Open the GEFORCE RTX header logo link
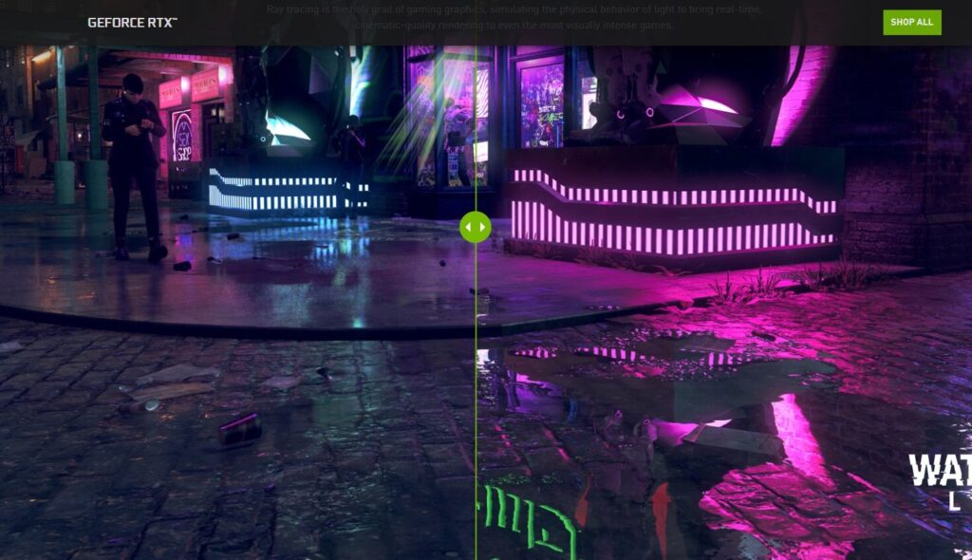The width and height of the screenshot is (972, 560). point(132,22)
